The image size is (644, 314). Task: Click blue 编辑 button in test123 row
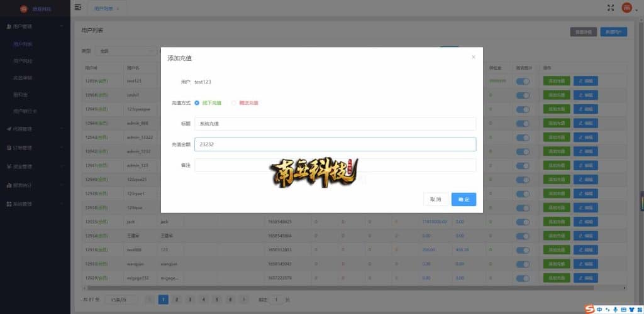586,81
